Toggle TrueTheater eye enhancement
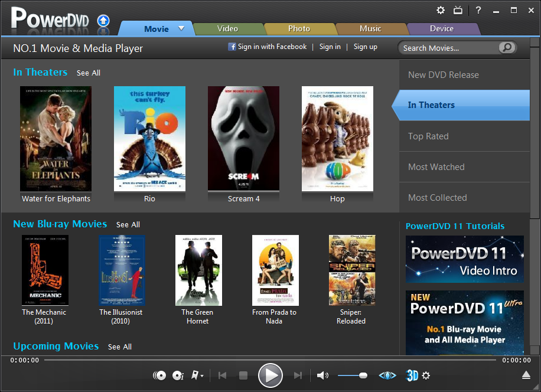 tap(387, 375)
